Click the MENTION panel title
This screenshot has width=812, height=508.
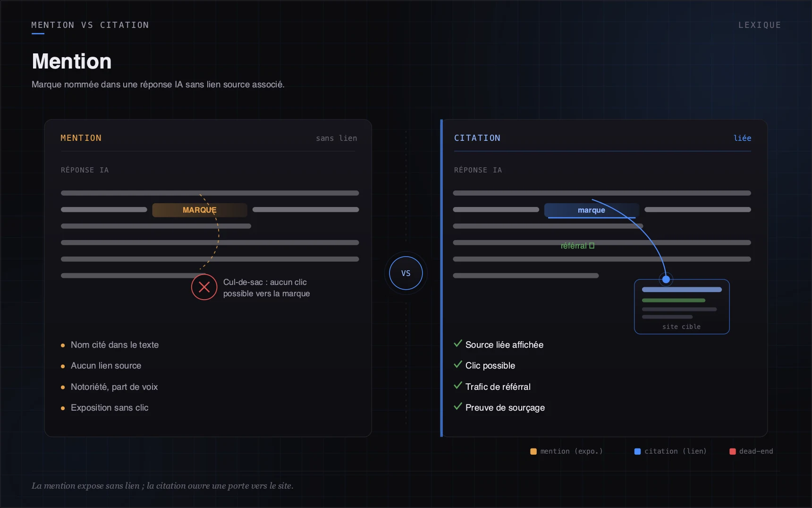81,138
